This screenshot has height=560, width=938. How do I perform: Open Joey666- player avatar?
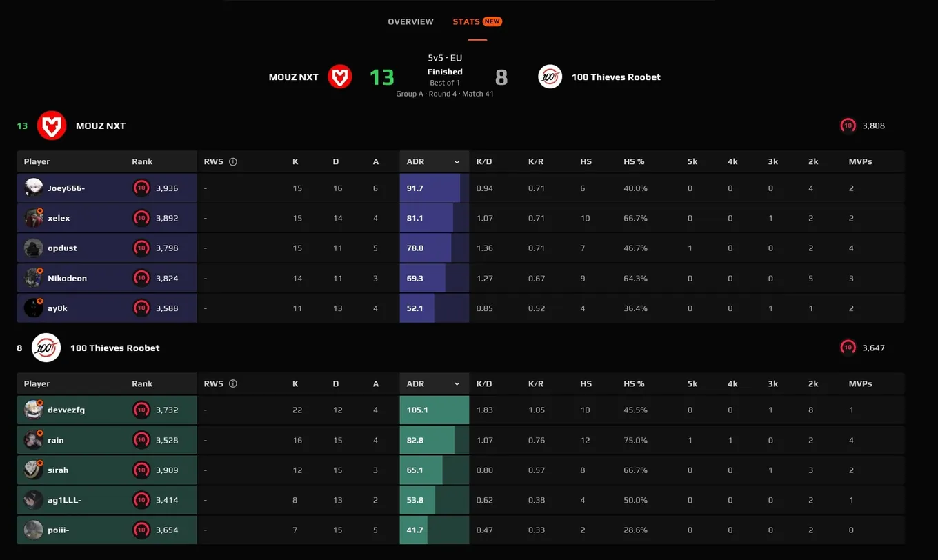(34, 188)
